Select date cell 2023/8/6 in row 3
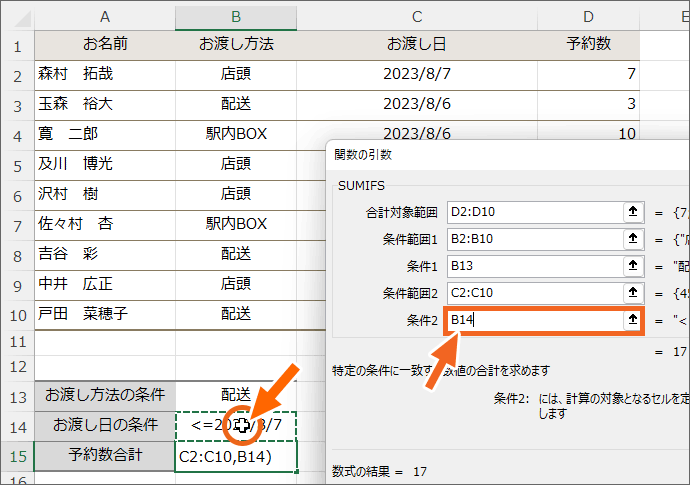The width and height of the screenshot is (690, 485). pyautogui.click(x=417, y=105)
